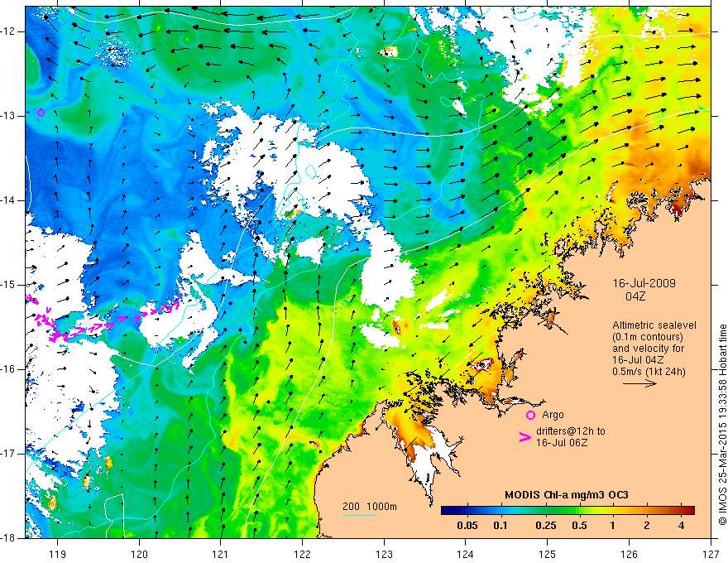Click the latitude axis label "-15"
The width and height of the screenshot is (728, 563).
(x=9, y=285)
